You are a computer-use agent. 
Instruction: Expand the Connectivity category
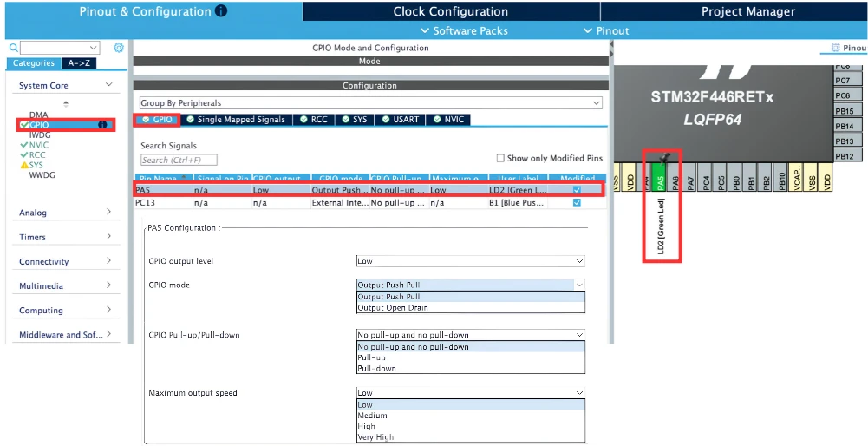(109, 260)
